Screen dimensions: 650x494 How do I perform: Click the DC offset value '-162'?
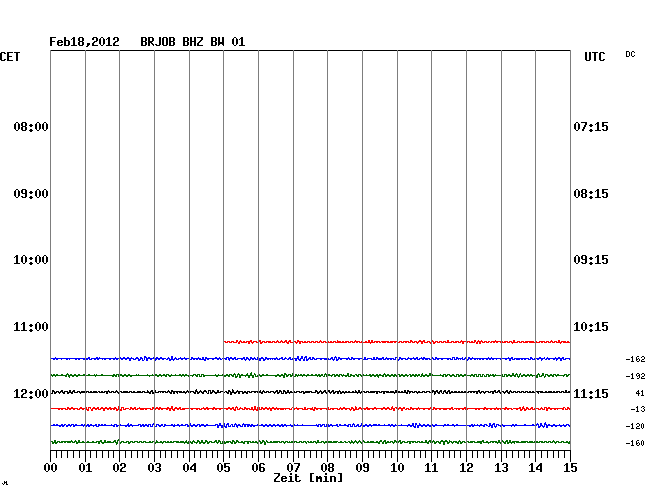635,359
